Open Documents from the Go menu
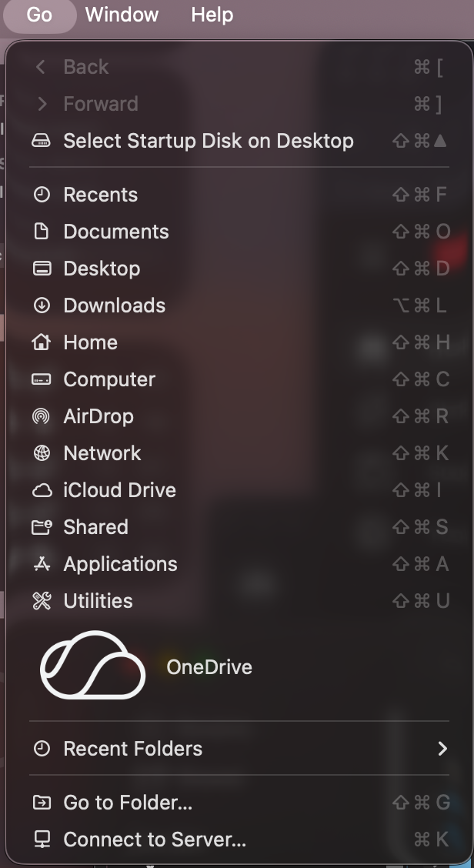 (x=115, y=232)
